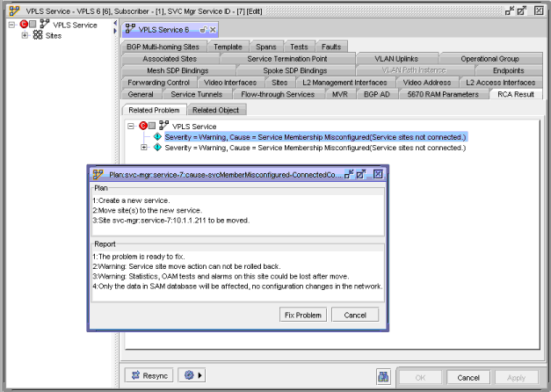Open the Service Tunnels tab
The image size is (551, 392).
(196, 93)
